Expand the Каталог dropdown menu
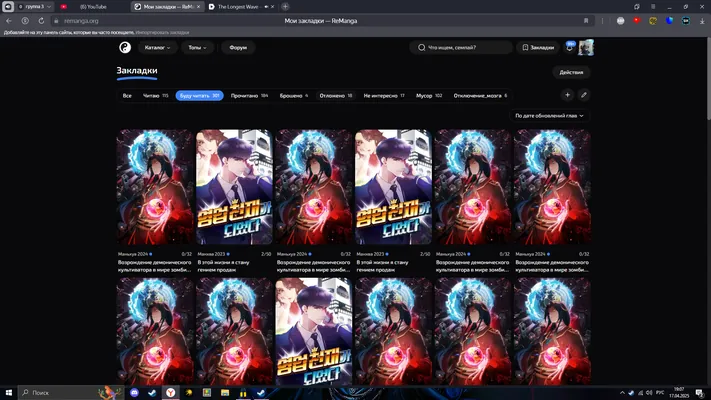 point(157,47)
